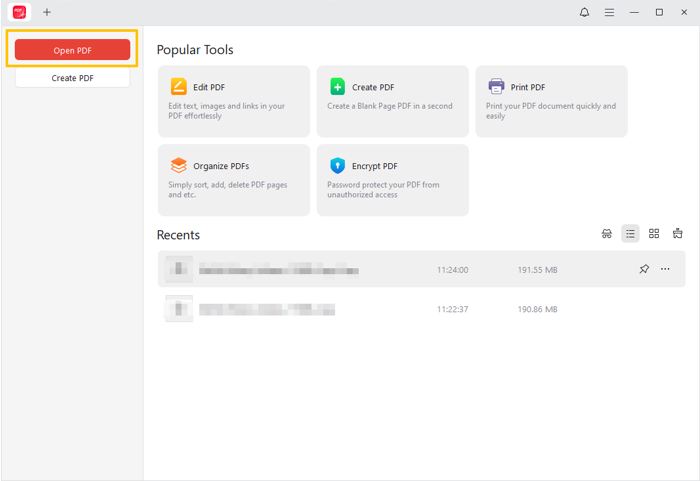Open the Organize PDFs tool card
Viewport: 700px width, 481px height.
coord(233,180)
